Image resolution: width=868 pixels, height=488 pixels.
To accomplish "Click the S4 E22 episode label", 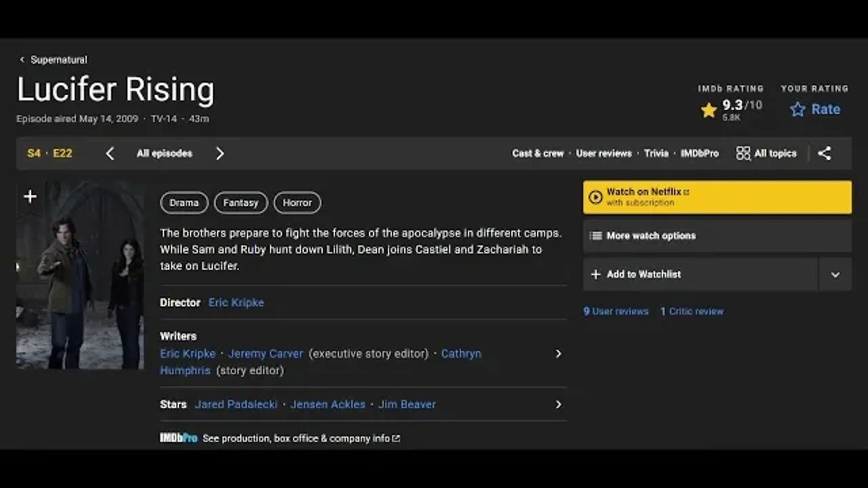I will point(50,153).
